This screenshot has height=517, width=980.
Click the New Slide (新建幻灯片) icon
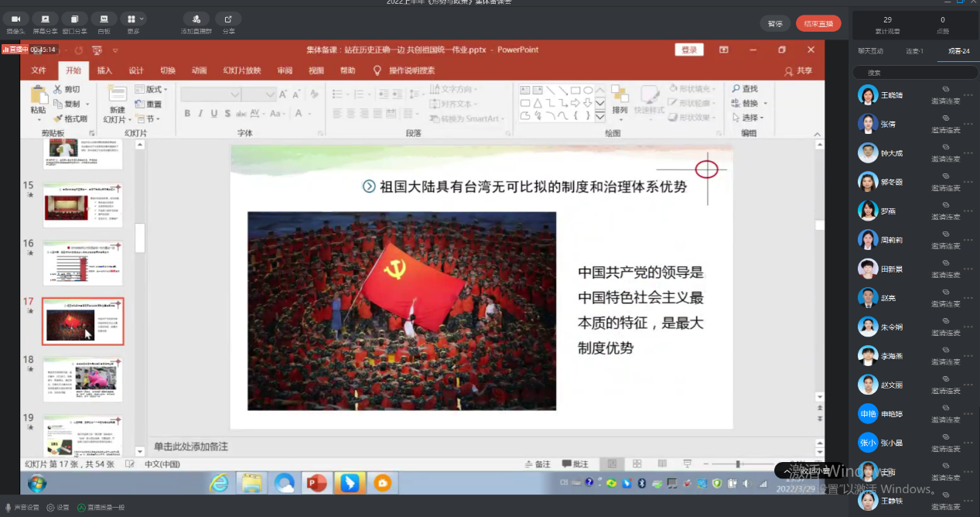tap(118, 94)
